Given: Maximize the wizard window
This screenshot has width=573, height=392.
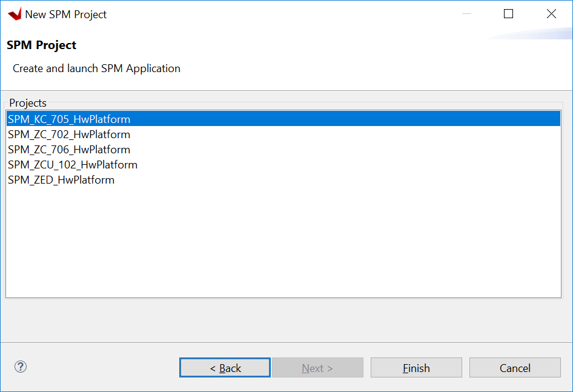Looking at the screenshot, I should pyautogui.click(x=508, y=13).
